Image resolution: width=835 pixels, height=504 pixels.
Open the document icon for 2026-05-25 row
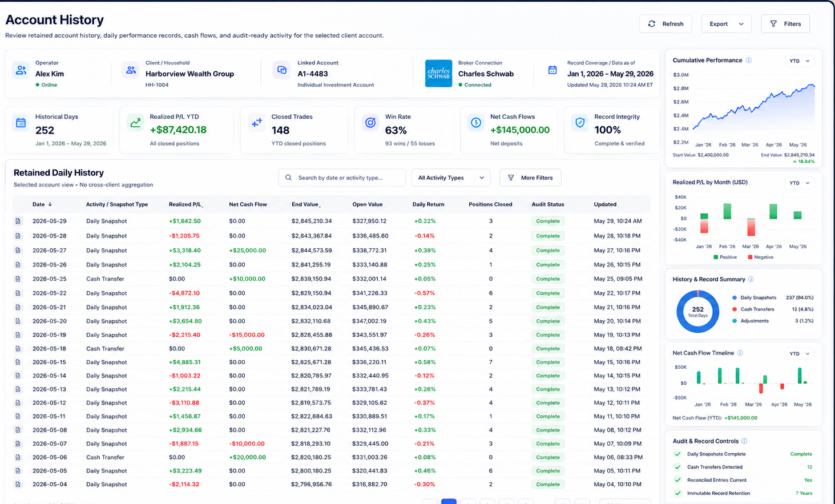(18, 279)
